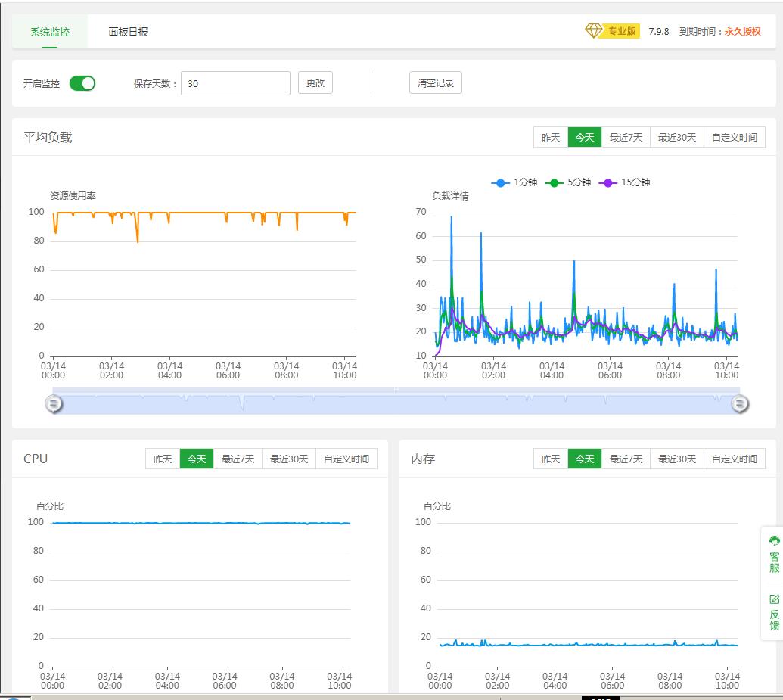Screen dimensions: 783x700
Task: Click the right handle of time range slider
Action: (740, 403)
